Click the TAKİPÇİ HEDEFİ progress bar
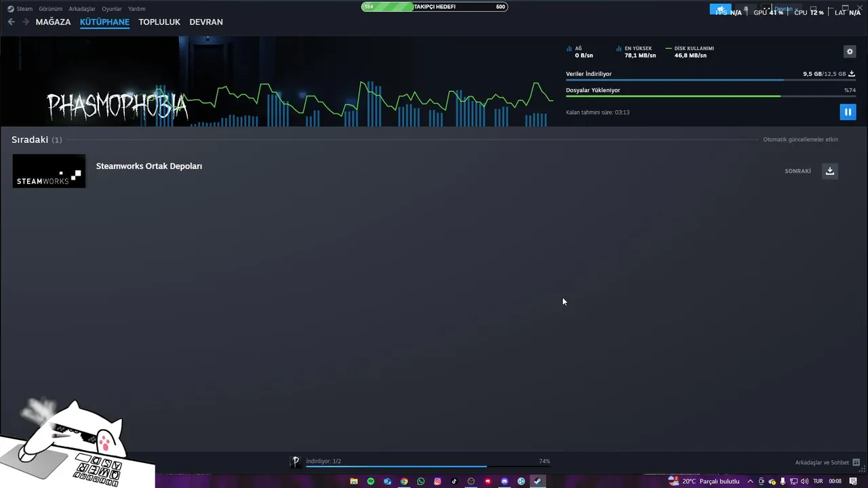 (435, 7)
